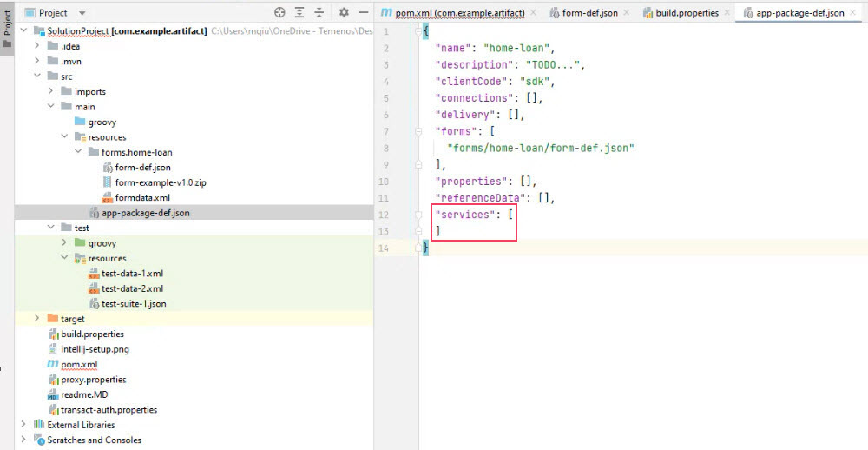Viewport: 868px width, 450px height.
Task: Select readme.MD file
Action: click(84, 394)
